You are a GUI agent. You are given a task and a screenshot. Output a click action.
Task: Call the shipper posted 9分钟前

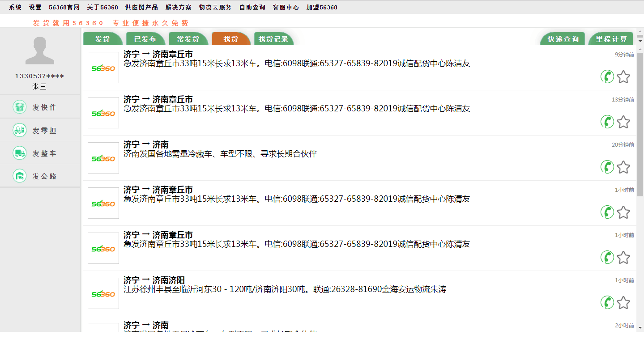point(607,77)
